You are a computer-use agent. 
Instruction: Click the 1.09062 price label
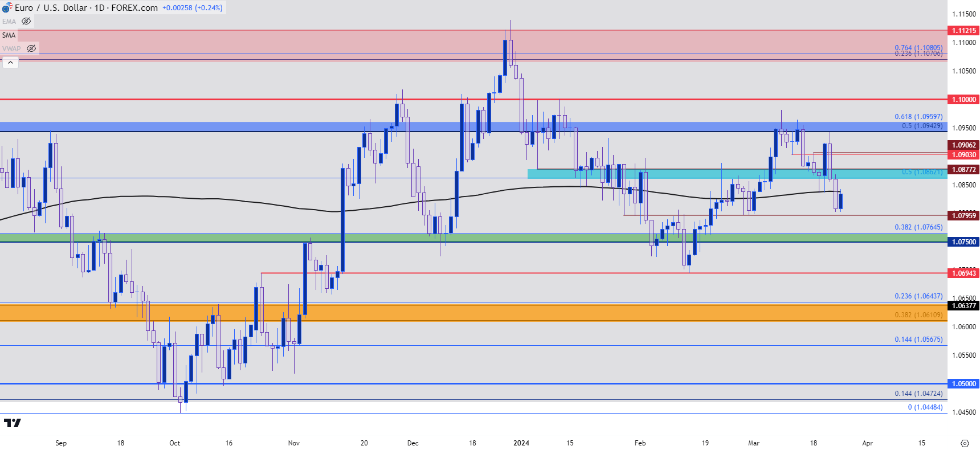(963, 145)
